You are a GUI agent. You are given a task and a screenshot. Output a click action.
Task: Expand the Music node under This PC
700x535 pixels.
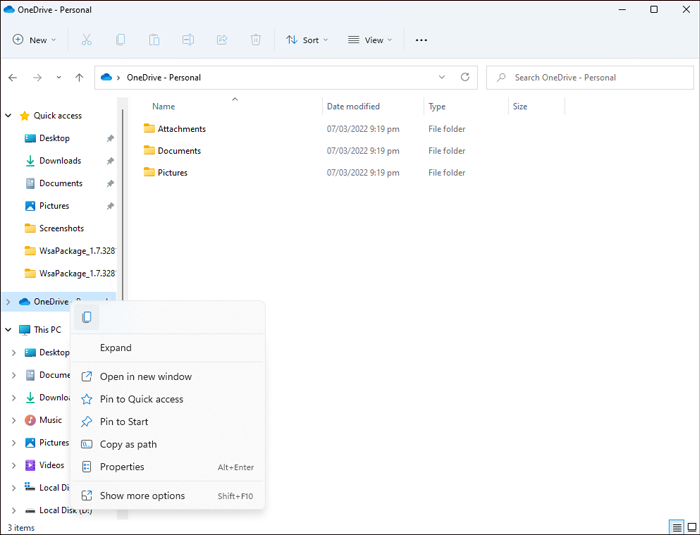click(13, 420)
